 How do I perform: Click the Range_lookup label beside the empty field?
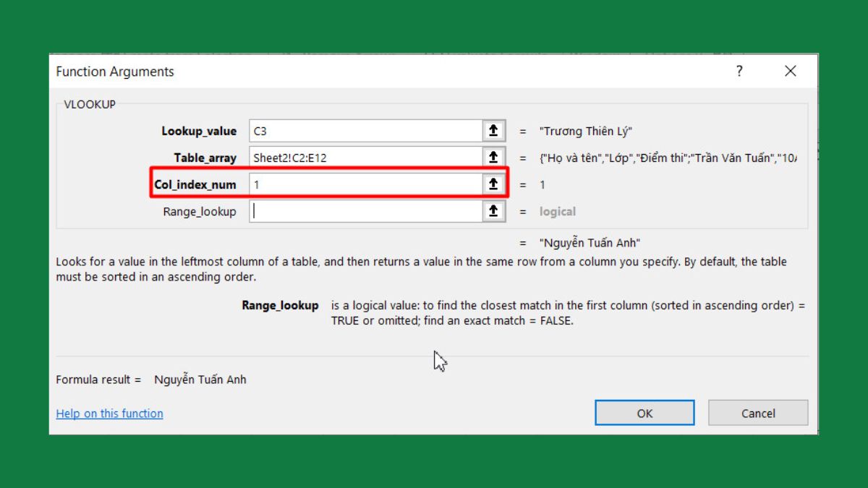(200, 211)
